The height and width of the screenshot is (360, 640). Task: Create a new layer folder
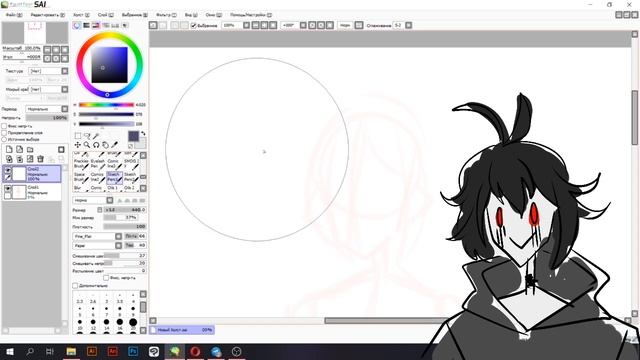click(x=30, y=149)
